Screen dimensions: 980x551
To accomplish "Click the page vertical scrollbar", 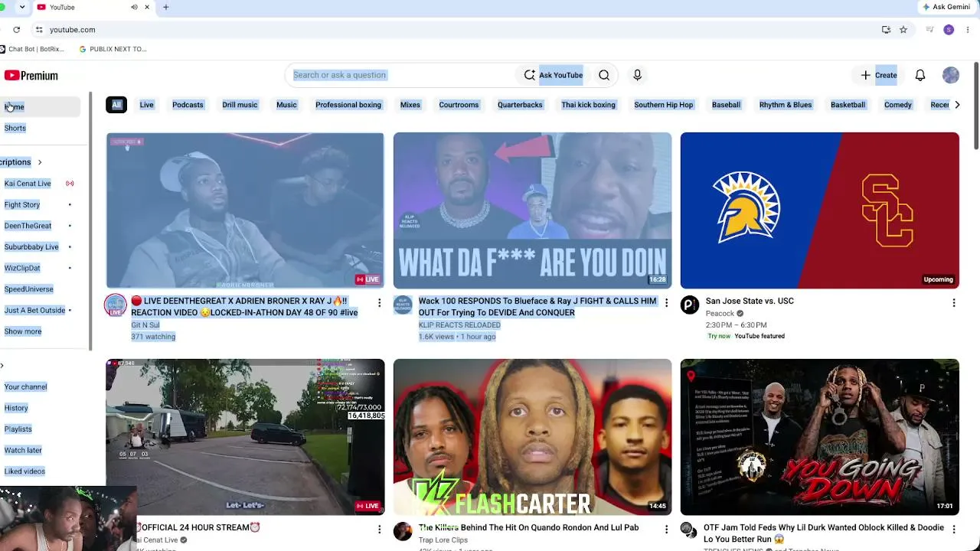I will (976, 107).
